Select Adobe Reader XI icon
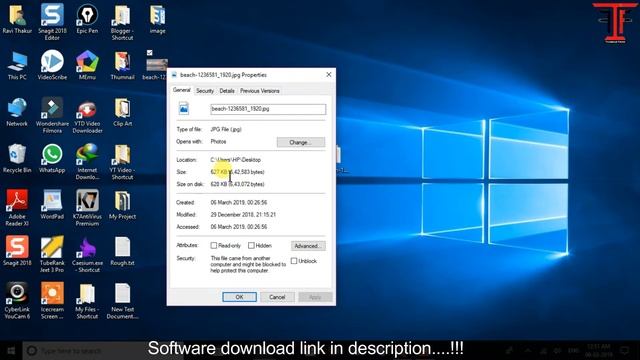The width and height of the screenshot is (640, 360). (17, 207)
